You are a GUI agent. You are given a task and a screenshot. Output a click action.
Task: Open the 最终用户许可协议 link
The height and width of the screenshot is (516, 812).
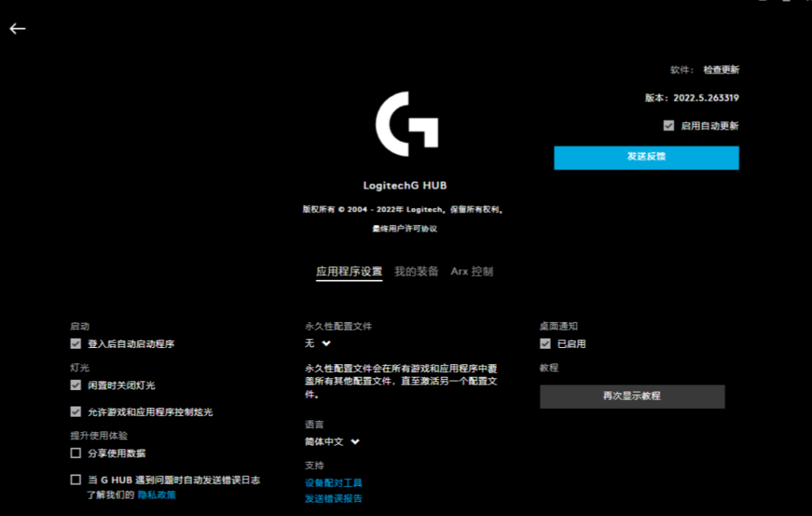click(x=405, y=228)
